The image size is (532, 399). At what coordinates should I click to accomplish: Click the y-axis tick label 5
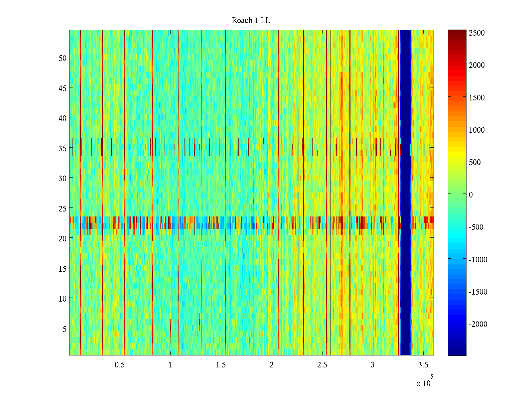(x=64, y=329)
